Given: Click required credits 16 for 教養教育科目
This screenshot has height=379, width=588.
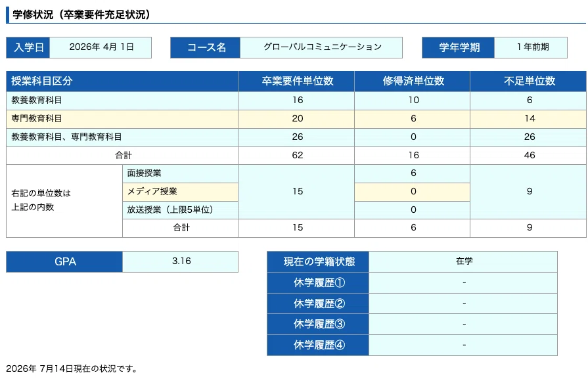Looking at the screenshot, I should click(x=296, y=100).
